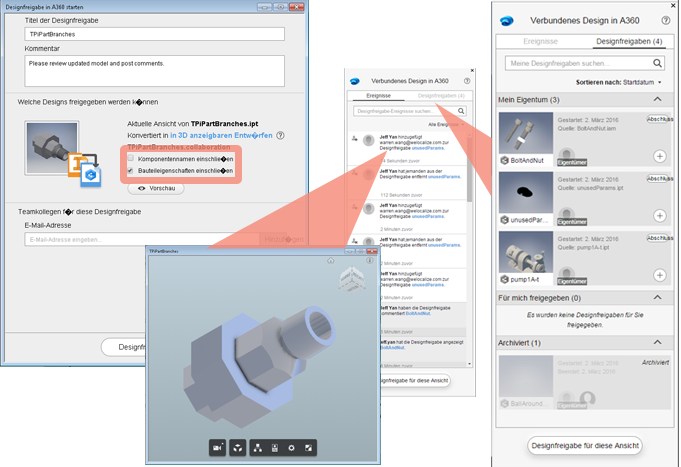Collapse the Für mich freigegeben (0) section
681x467 pixels.
pos(658,298)
